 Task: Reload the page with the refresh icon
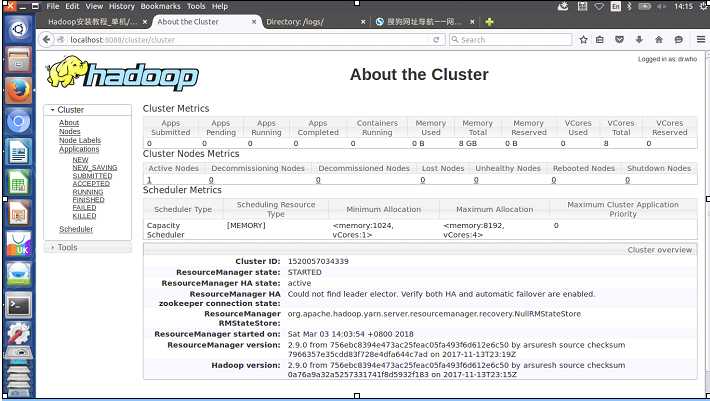click(436, 40)
